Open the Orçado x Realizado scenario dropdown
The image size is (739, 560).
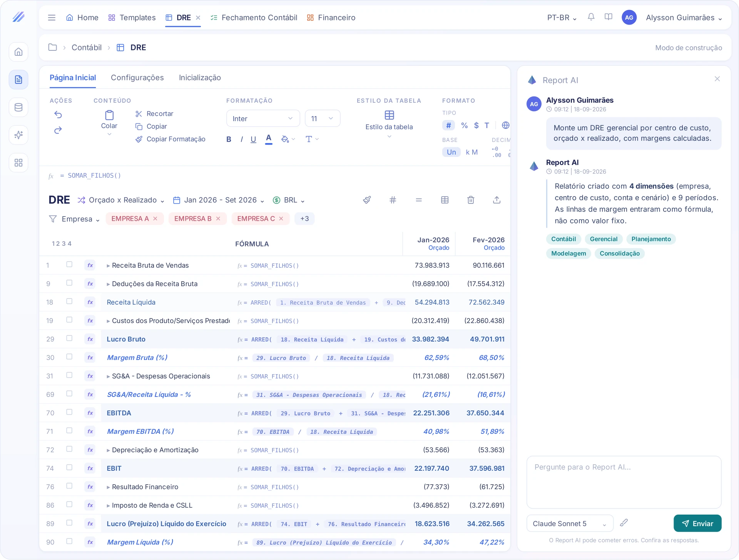coord(121,200)
